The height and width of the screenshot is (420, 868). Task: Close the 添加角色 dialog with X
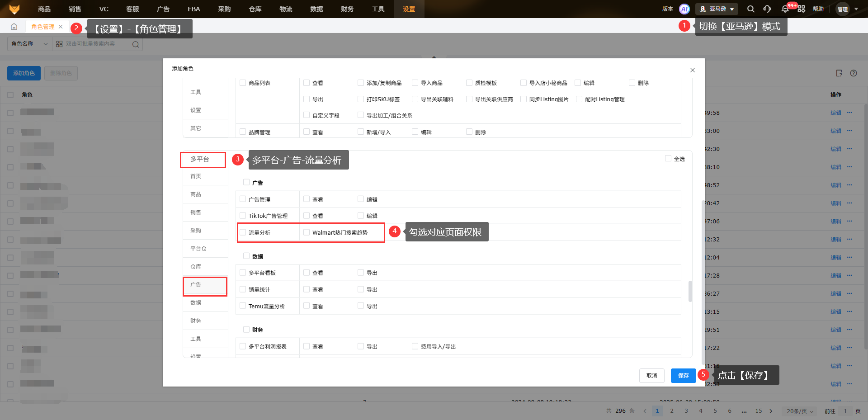(692, 70)
